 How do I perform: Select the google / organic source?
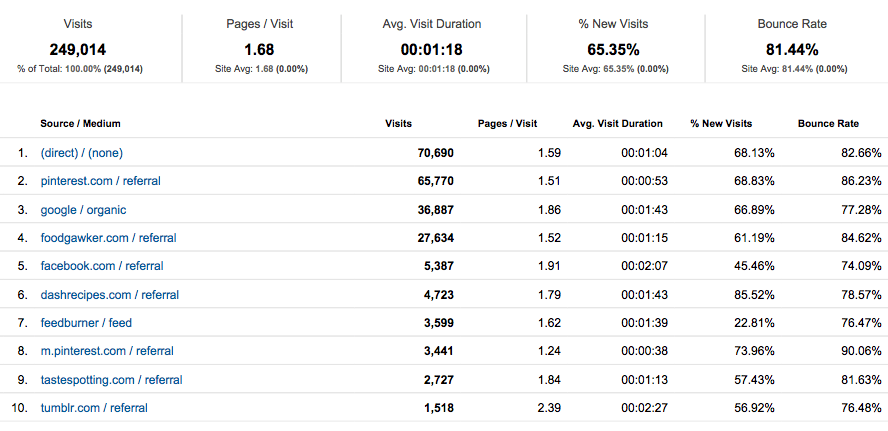[x=83, y=210]
